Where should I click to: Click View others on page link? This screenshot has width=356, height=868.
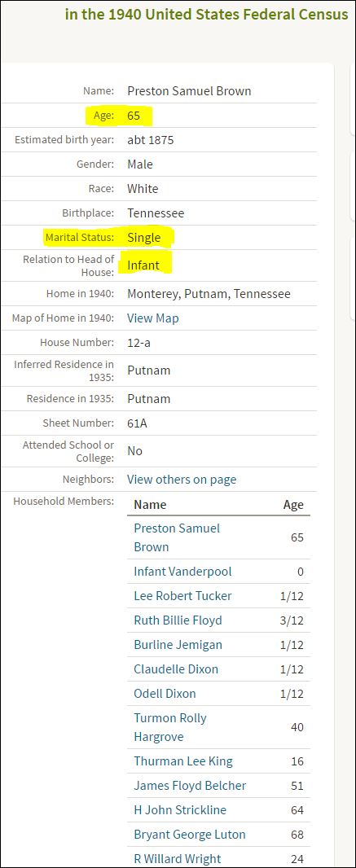coord(182,480)
